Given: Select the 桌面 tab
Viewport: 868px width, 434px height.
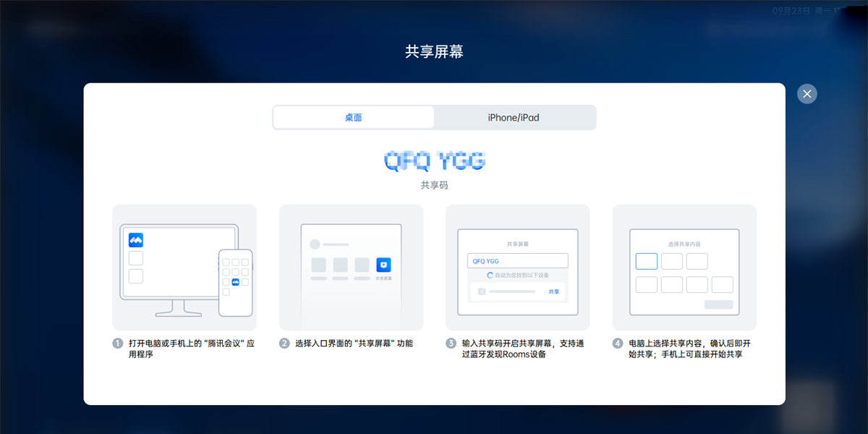Looking at the screenshot, I should pos(353,116).
